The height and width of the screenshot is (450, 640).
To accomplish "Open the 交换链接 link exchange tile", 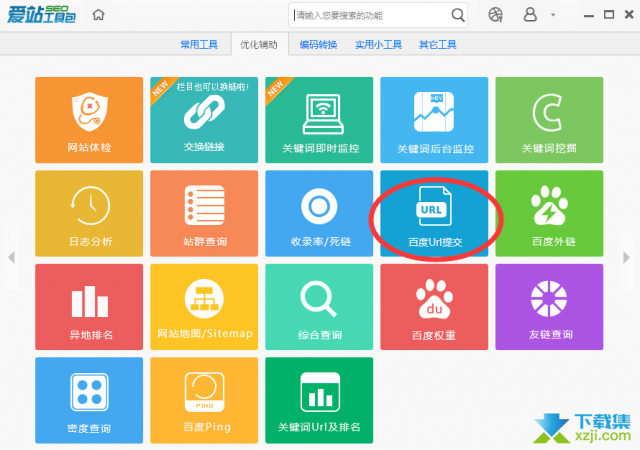I will [x=204, y=120].
